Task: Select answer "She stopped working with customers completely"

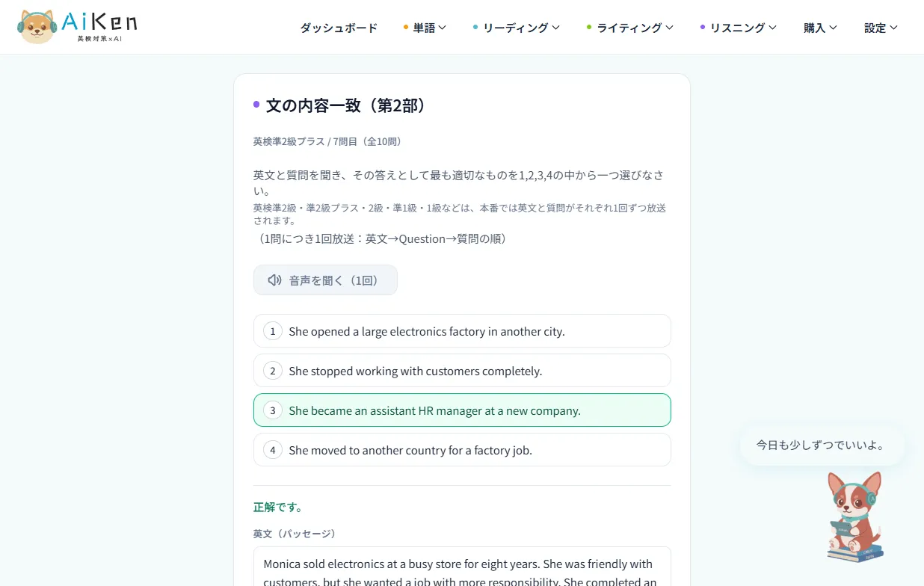Action: (x=462, y=371)
